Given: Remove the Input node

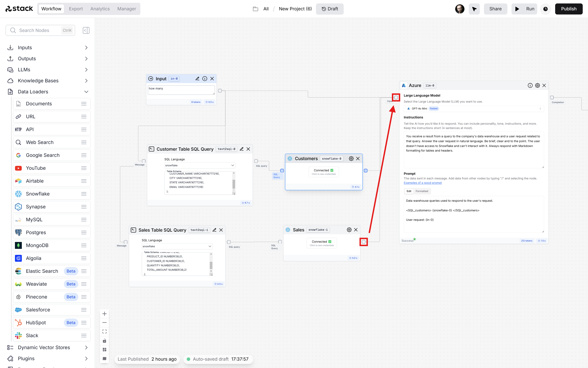Looking at the screenshot, I should point(212,79).
